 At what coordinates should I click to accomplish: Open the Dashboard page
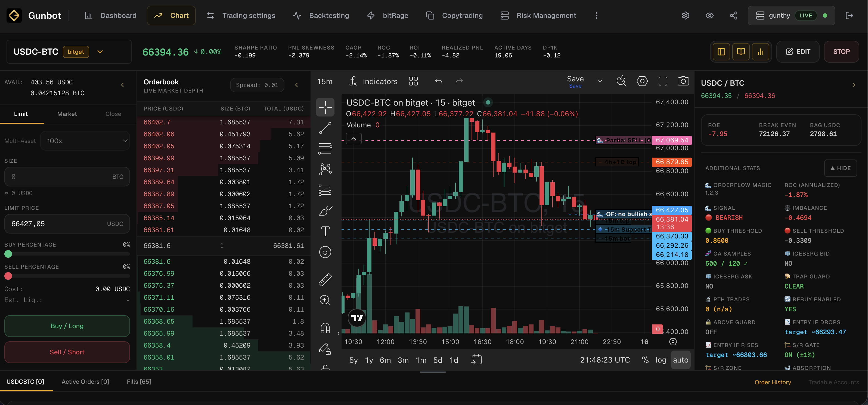tap(110, 16)
